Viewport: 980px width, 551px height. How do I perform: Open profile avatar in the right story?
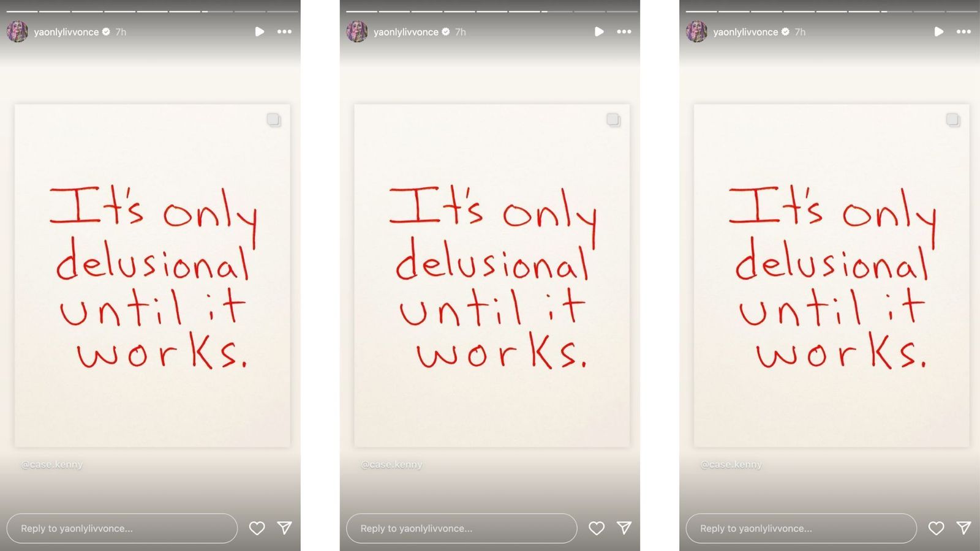(x=696, y=31)
